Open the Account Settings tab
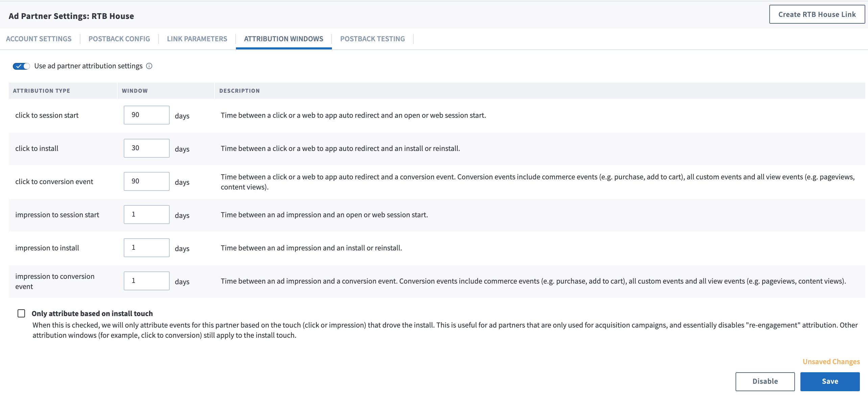The width and height of the screenshot is (868, 400). point(39,39)
